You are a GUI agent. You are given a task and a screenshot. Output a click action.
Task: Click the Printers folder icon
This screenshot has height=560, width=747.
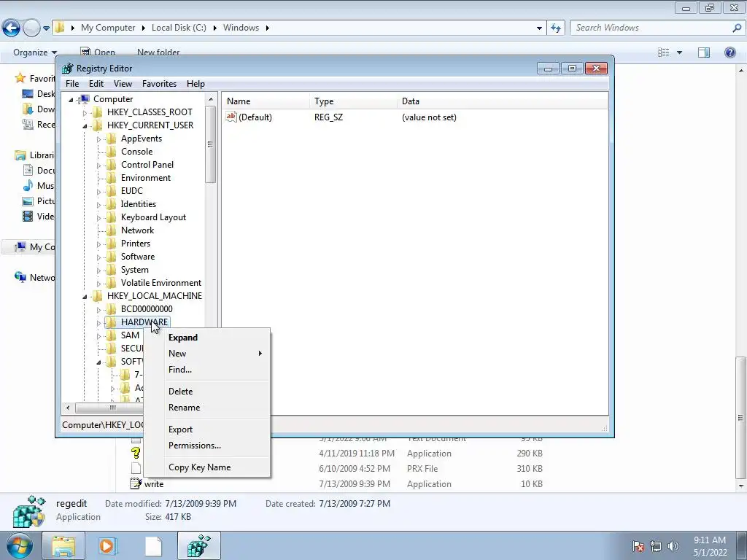coord(111,244)
